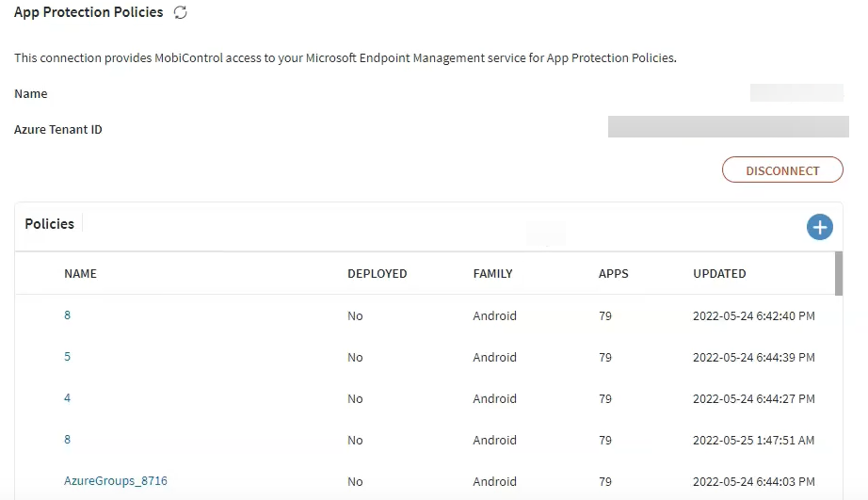Viewport: 868px width, 500px height.
Task: Open the AzureGroups_8716 policy
Action: [x=115, y=481]
